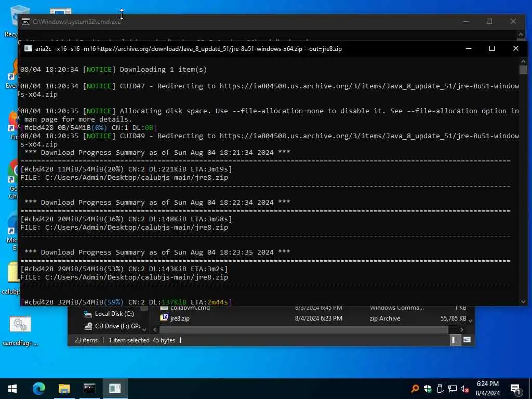Open the Start menu
Viewport: 532px width, 399px height.
click(x=12, y=389)
